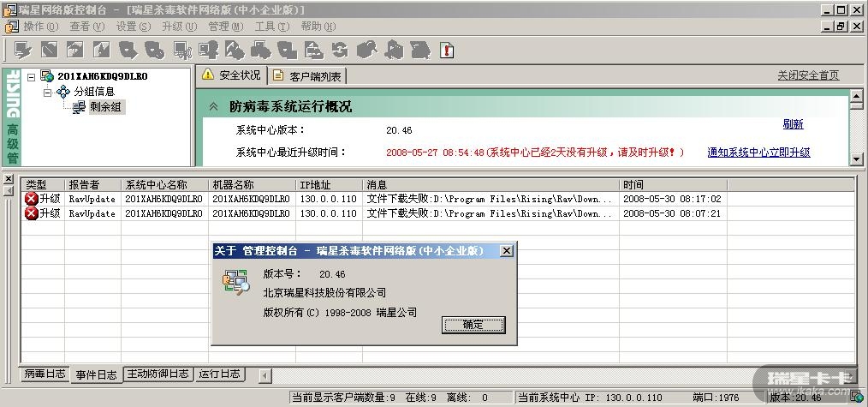868x407 pixels.
Task: Switch to the 客户端列表 tab
Action: click(x=307, y=76)
